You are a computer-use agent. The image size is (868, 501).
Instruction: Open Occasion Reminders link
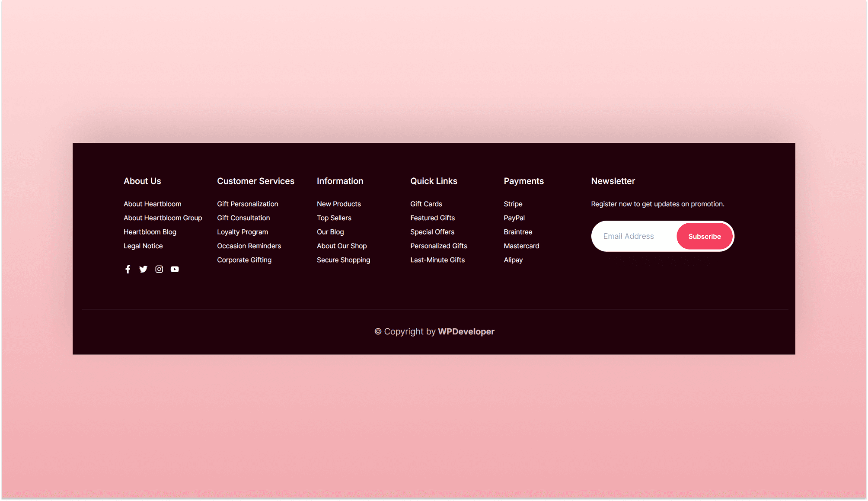click(x=249, y=246)
